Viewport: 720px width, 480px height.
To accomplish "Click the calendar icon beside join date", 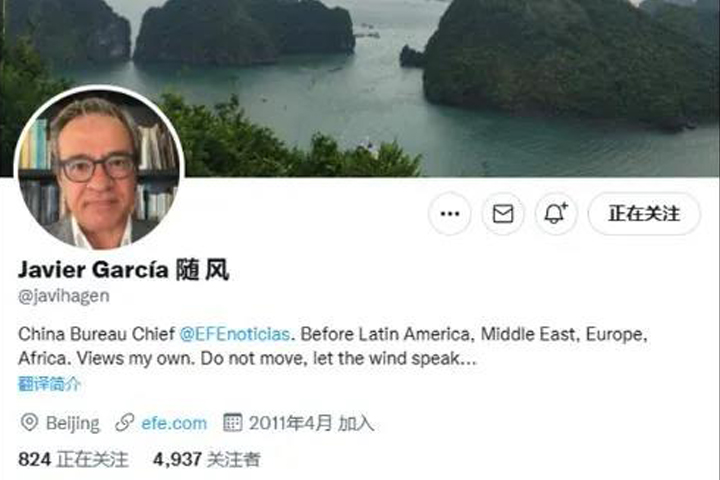I will pyautogui.click(x=232, y=423).
